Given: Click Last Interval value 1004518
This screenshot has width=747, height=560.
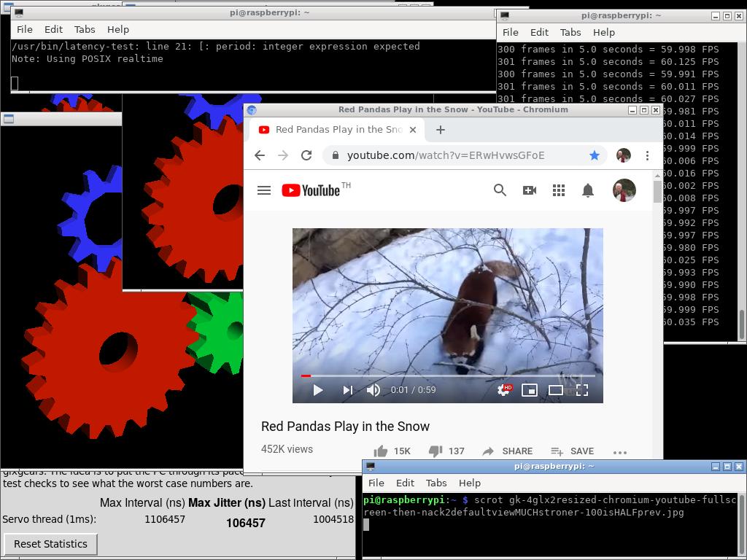Looking at the screenshot, I should coord(333,519).
